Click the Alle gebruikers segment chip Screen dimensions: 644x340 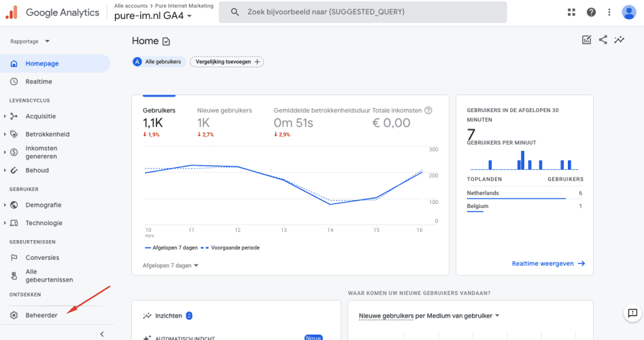159,62
